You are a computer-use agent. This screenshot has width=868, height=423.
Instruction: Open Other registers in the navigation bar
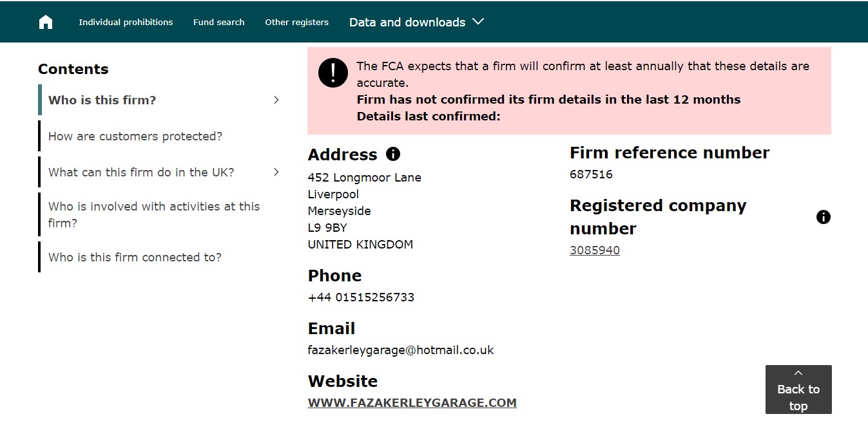pyautogui.click(x=296, y=22)
